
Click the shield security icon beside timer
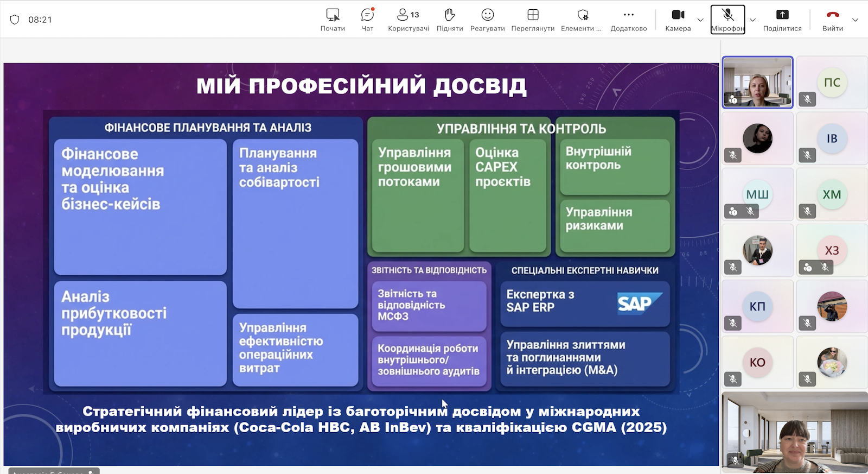(15, 20)
